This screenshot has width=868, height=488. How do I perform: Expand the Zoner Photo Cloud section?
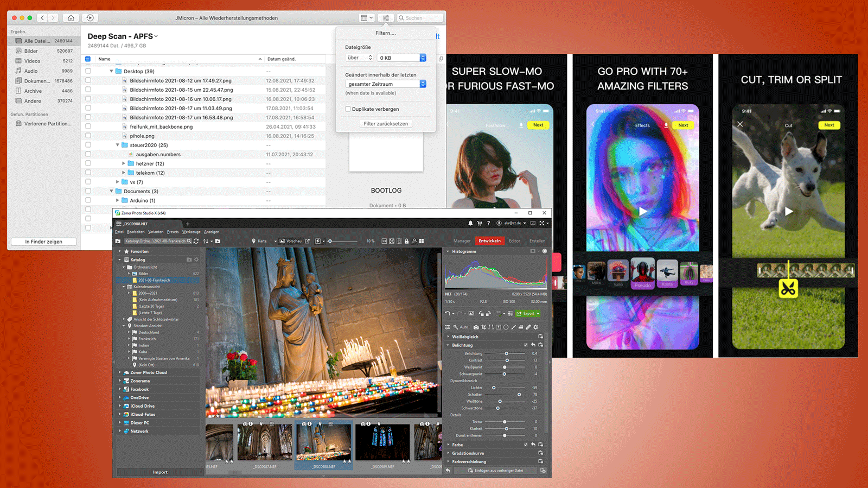tap(120, 372)
